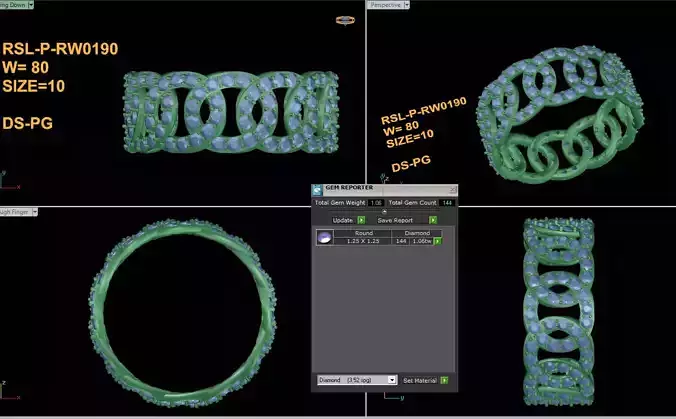Click the '144' count cell in gem row
Viewport: 676px width, 419px height.
pos(401,241)
